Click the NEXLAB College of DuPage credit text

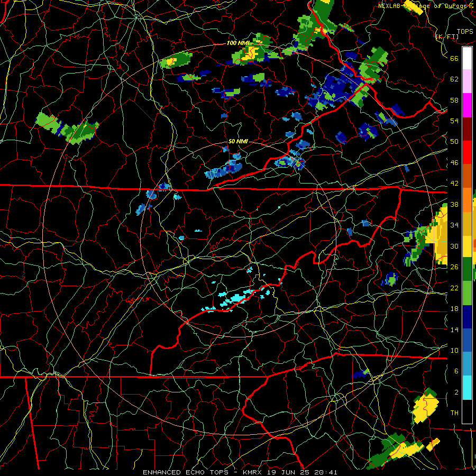click(426, 6)
